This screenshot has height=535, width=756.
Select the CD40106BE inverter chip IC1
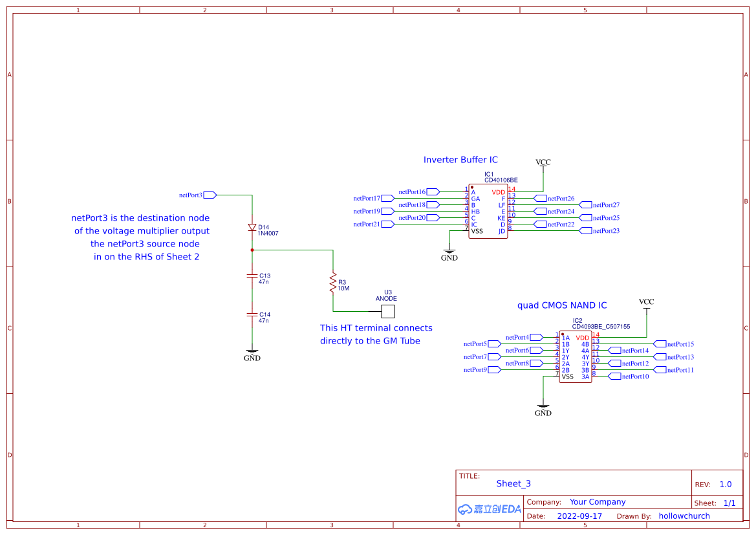pos(488,210)
